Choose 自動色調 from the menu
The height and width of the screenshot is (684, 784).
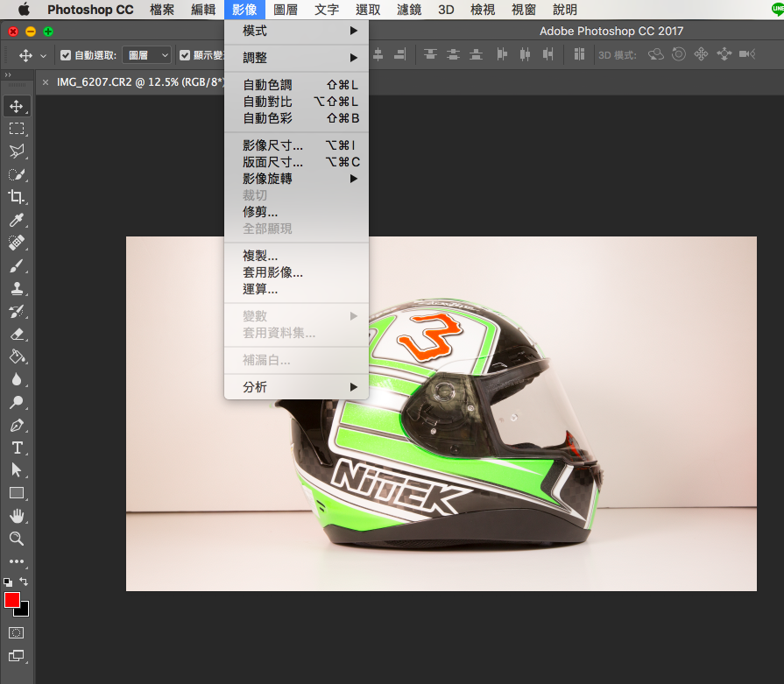[296, 85]
